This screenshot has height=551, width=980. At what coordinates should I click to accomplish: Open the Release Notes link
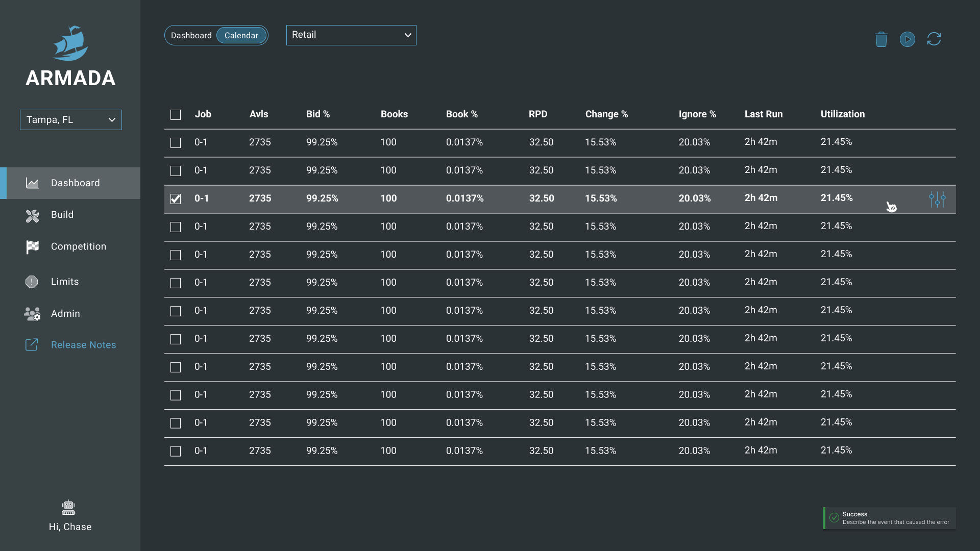point(83,345)
